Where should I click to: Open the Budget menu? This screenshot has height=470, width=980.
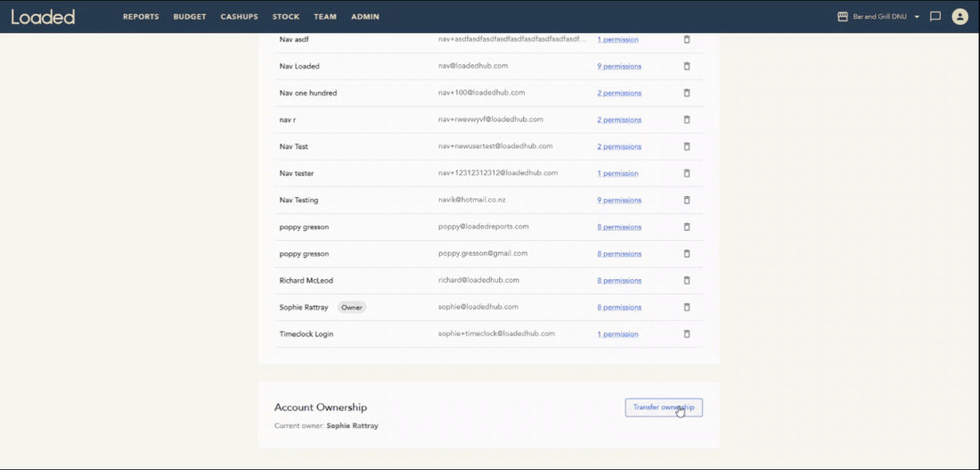[x=190, y=17]
